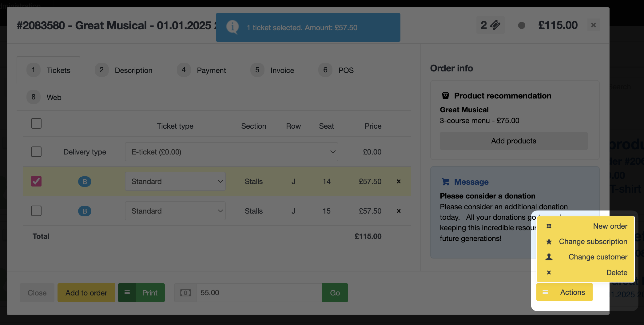Check the seat 15 ticket checkbox
644x325 pixels.
coord(36,211)
